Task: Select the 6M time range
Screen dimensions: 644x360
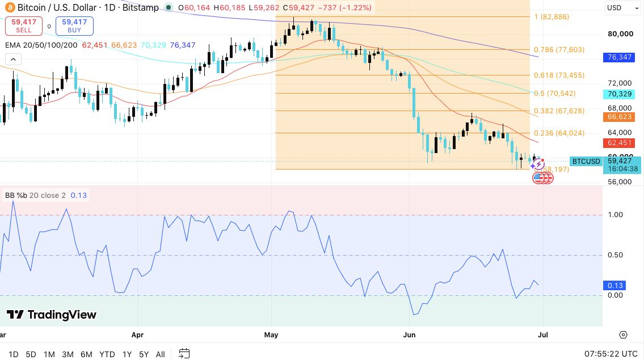Action: point(86,354)
